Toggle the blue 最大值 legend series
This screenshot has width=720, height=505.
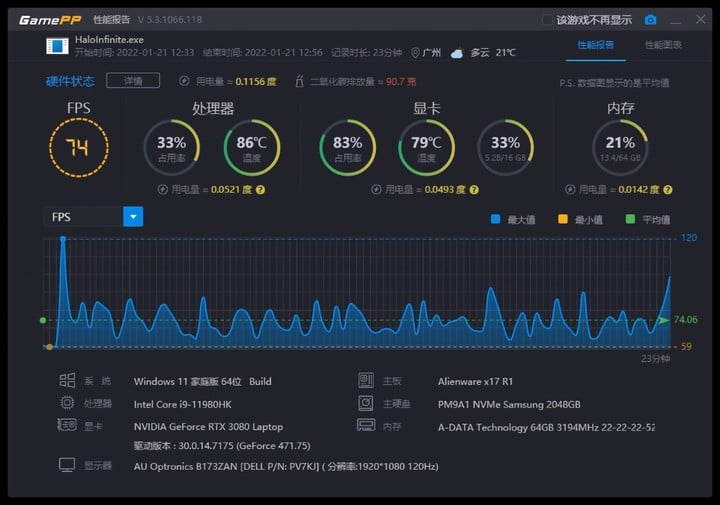[x=495, y=218]
